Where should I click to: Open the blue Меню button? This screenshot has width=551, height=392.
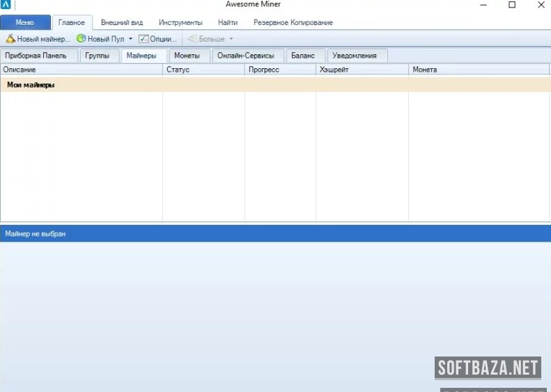click(x=25, y=22)
